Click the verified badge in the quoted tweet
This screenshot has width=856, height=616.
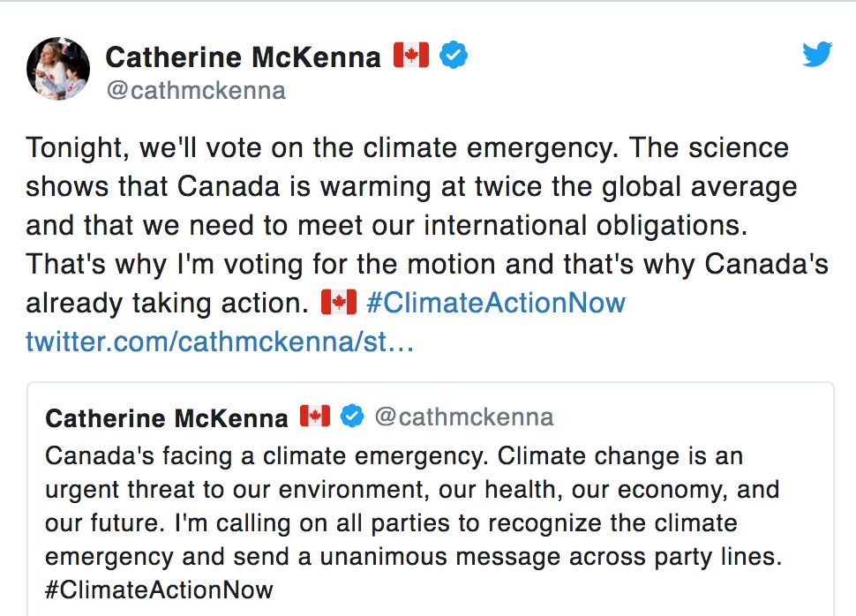[x=353, y=417]
